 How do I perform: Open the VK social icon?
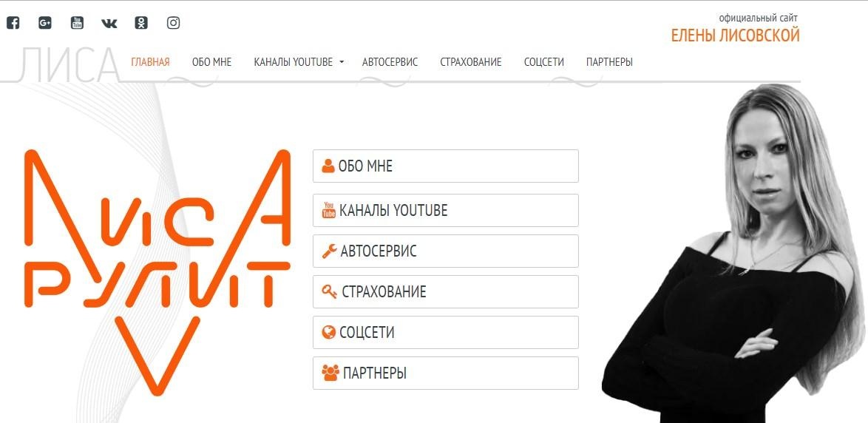pos(109,23)
